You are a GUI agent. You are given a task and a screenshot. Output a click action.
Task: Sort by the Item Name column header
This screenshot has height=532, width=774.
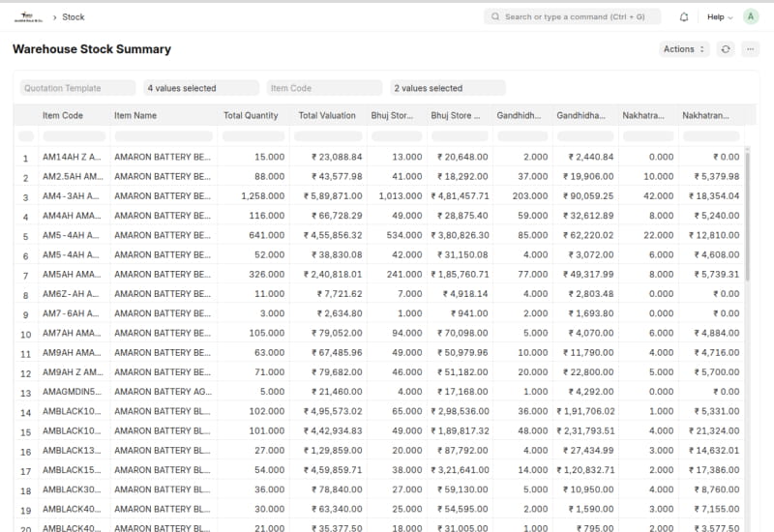click(135, 115)
